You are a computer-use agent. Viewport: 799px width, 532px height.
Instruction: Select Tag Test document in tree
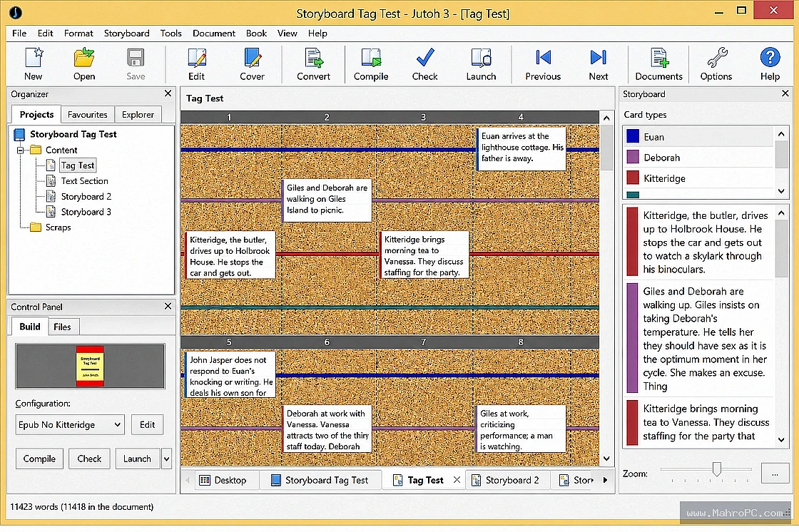tap(78, 165)
